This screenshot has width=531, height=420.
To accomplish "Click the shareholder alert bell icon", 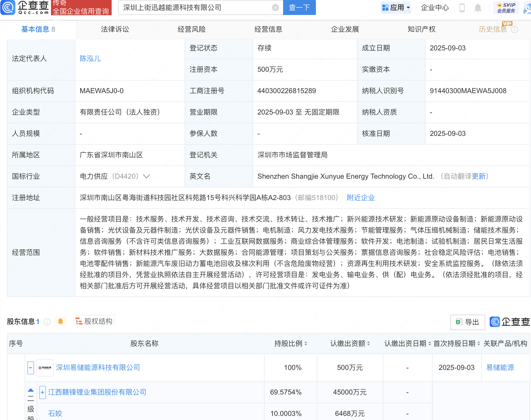I will click(x=61, y=321).
